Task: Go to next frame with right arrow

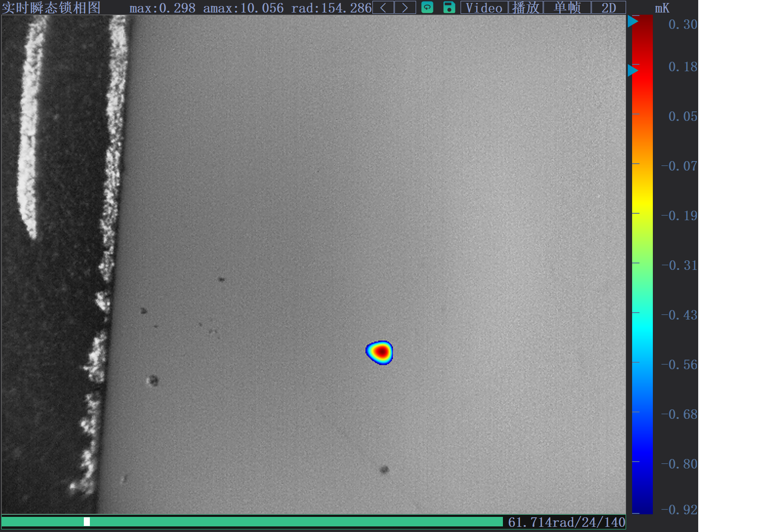Action: (405, 7)
